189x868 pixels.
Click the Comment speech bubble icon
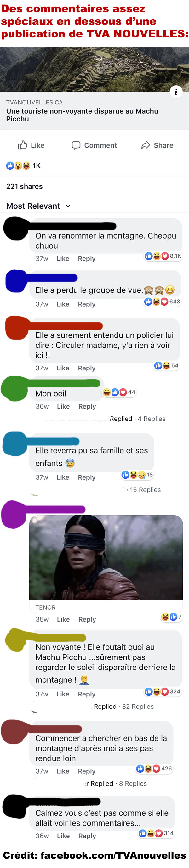76,145
